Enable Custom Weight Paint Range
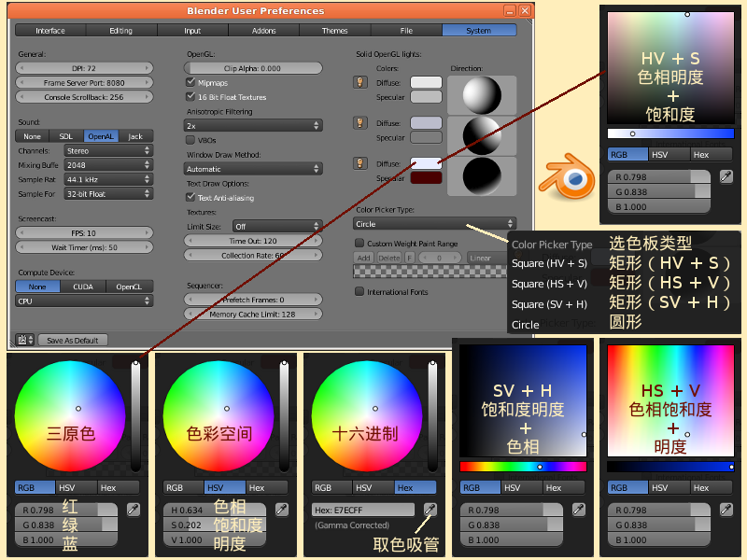 pyautogui.click(x=359, y=244)
